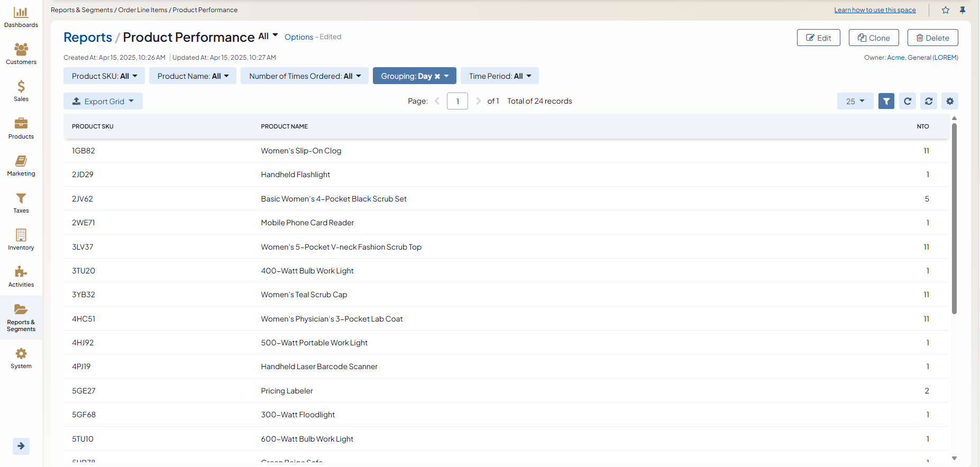Expand the Product SKU filter dropdown
980x467 pixels.
point(104,76)
